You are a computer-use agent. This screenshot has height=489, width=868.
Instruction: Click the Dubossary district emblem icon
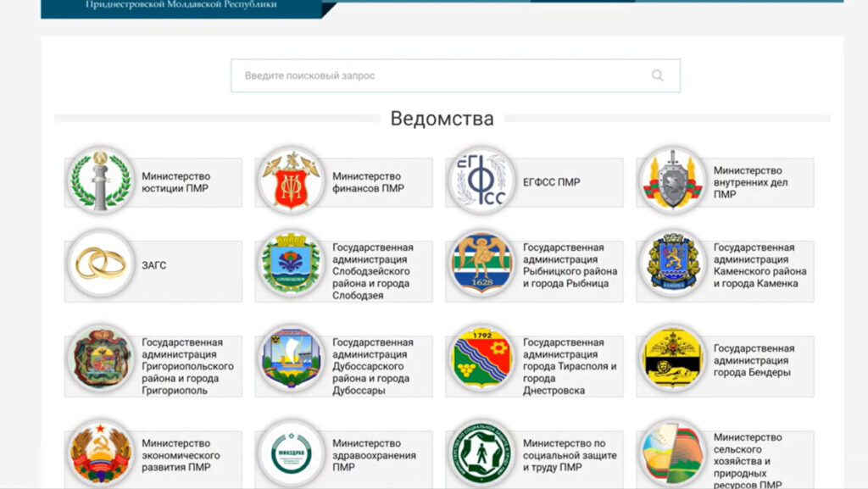(x=289, y=364)
